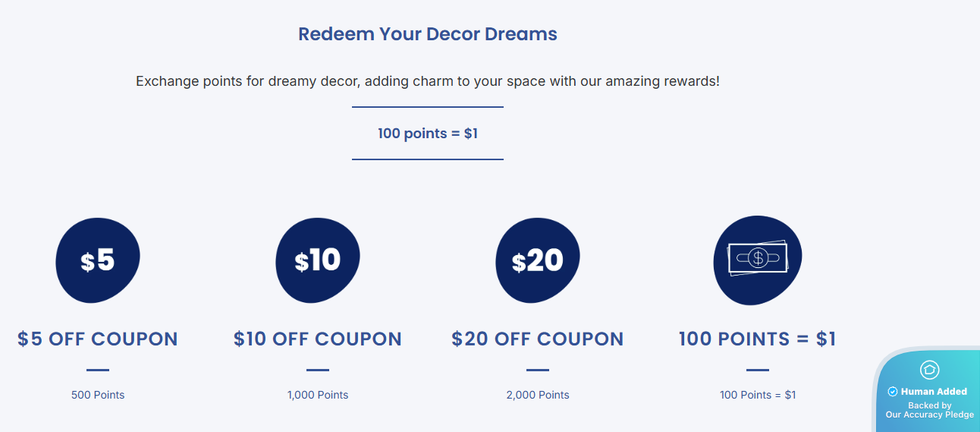Click the house icon in accuracy badge

[929, 370]
